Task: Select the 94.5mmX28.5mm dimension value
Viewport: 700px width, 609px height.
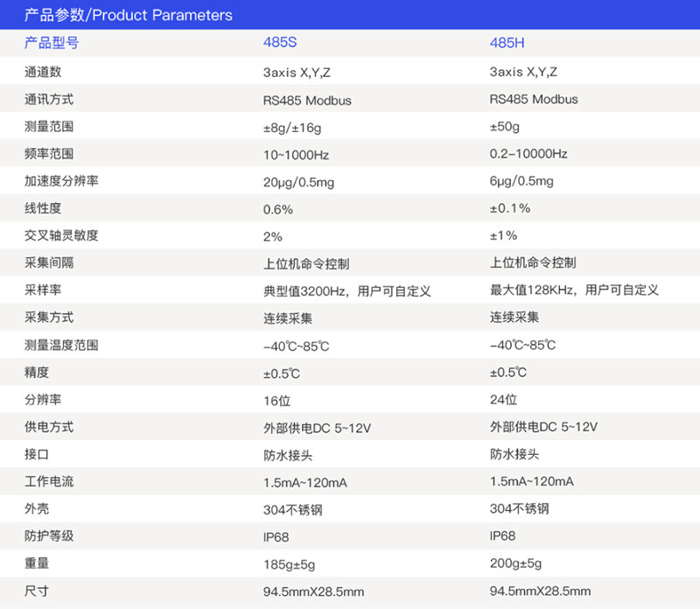Action: pyautogui.click(x=311, y=591)
